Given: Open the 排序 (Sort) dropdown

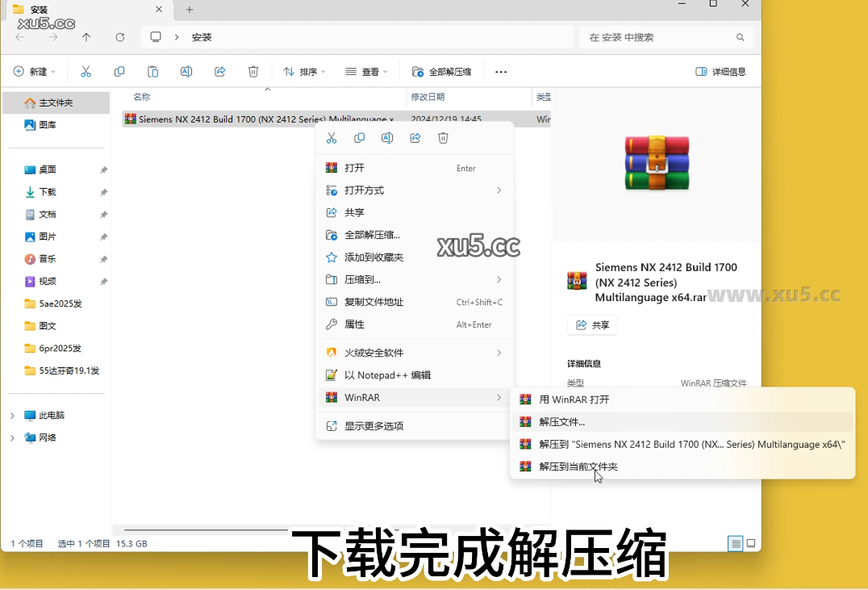Looking at the screenshot, I should (304, 72).
